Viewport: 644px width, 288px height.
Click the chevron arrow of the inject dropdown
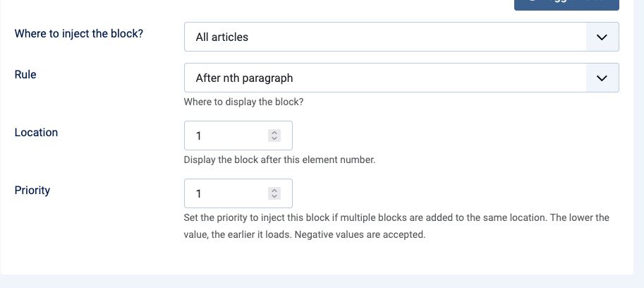click(x=602, y=37)
